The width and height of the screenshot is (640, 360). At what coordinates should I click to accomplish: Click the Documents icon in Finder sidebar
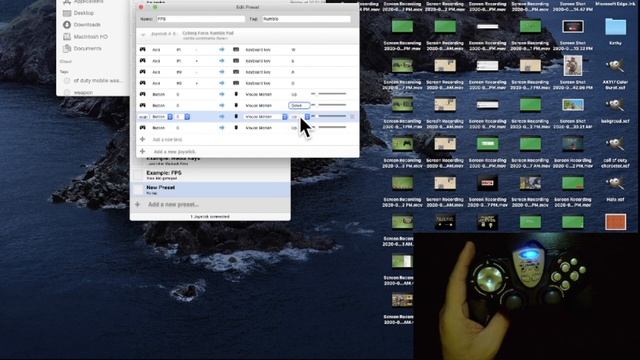(67, 49)
